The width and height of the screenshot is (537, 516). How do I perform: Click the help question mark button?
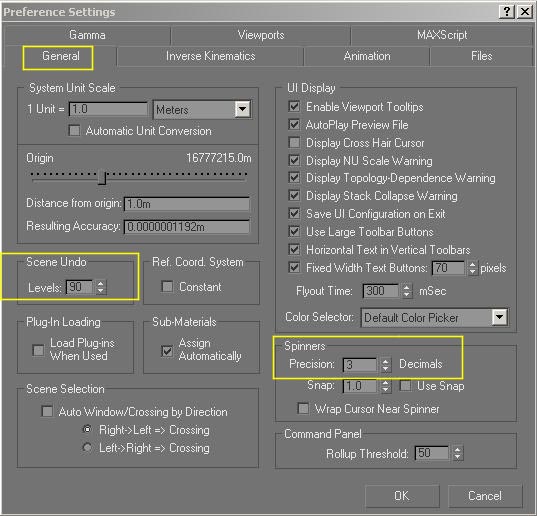click(507, 12)
